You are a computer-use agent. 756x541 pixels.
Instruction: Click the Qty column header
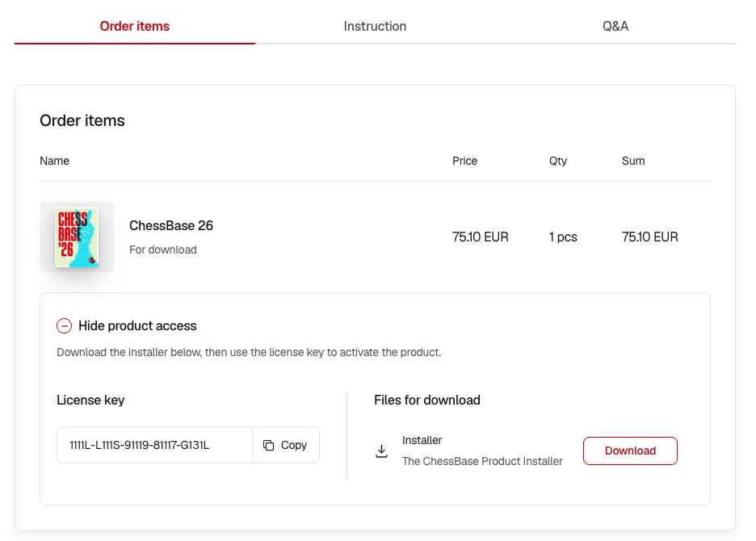click(558, 161)
